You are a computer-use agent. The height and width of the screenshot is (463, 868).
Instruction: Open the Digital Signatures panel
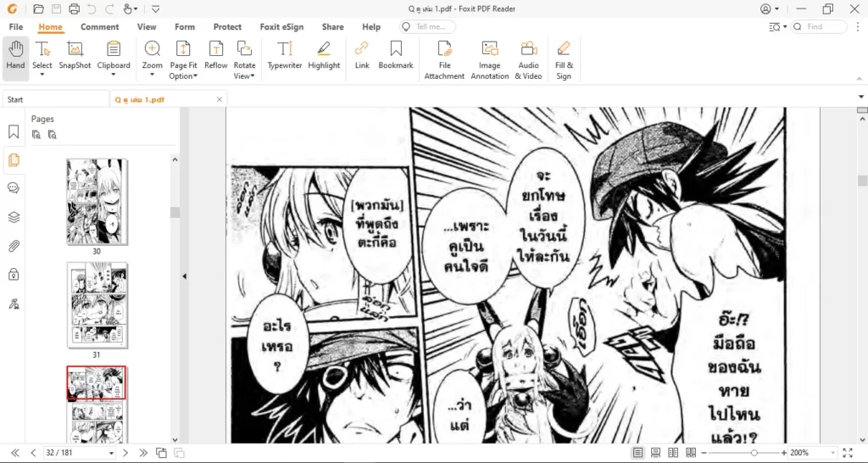tap(14, 304)
